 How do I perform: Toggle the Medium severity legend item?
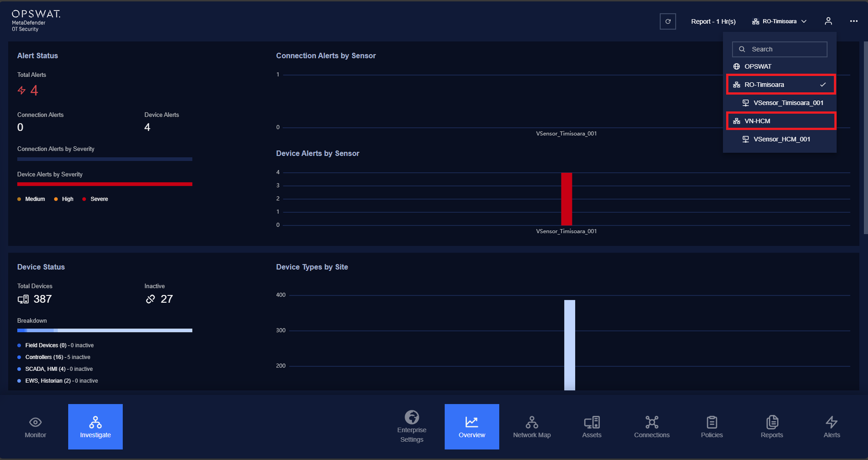[31, 199]
